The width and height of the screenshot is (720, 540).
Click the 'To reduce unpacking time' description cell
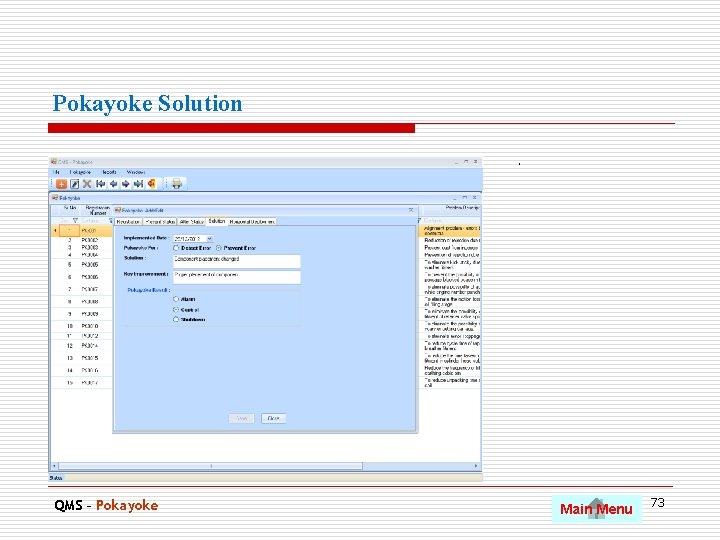451,382
